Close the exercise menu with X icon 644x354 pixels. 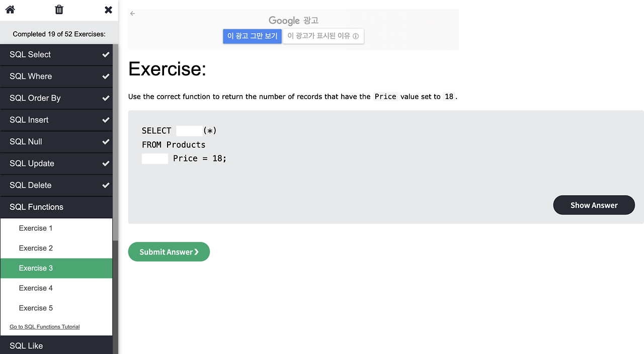tap(108, 10)
